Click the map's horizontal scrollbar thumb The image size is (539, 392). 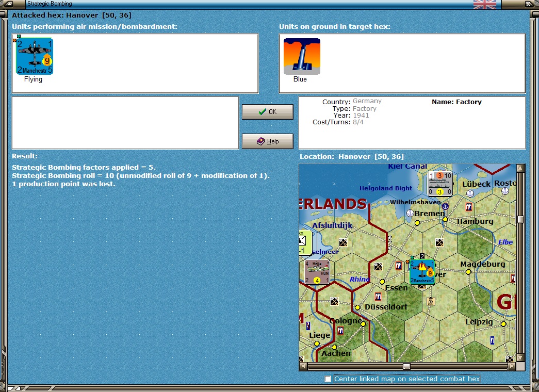pos(406,366)
